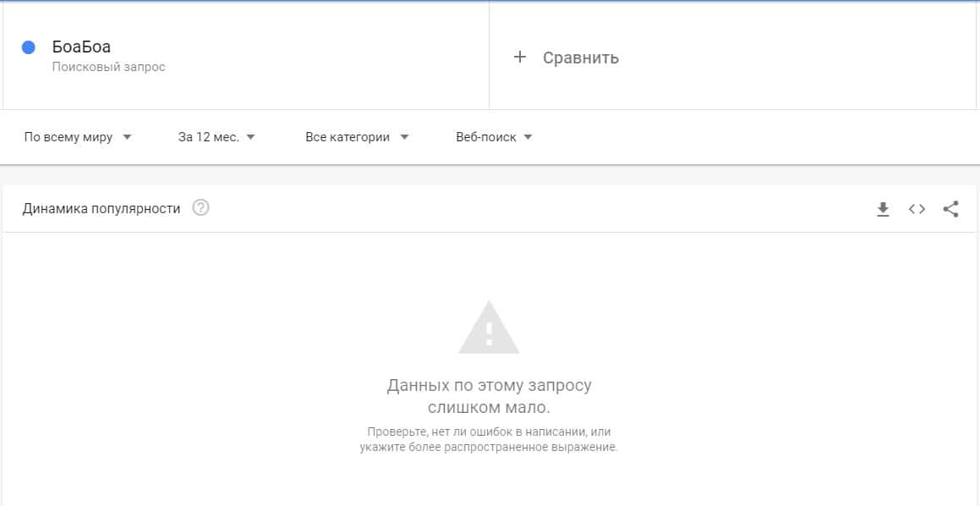The width and height of the screenshot is (980, 506).
Task: Open the help tooltip beside Динамика популярности
Action: [200, 207]
